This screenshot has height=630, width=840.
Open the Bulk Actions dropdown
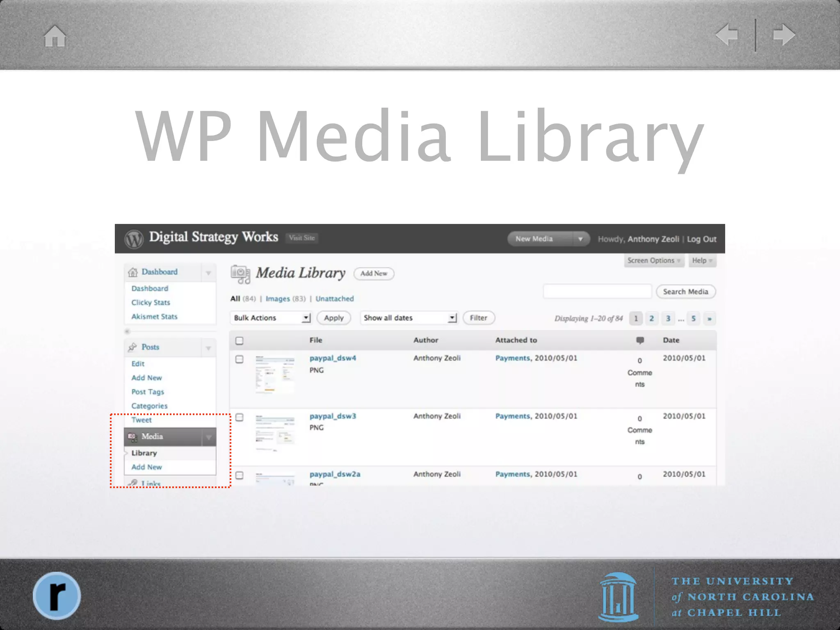271,318
